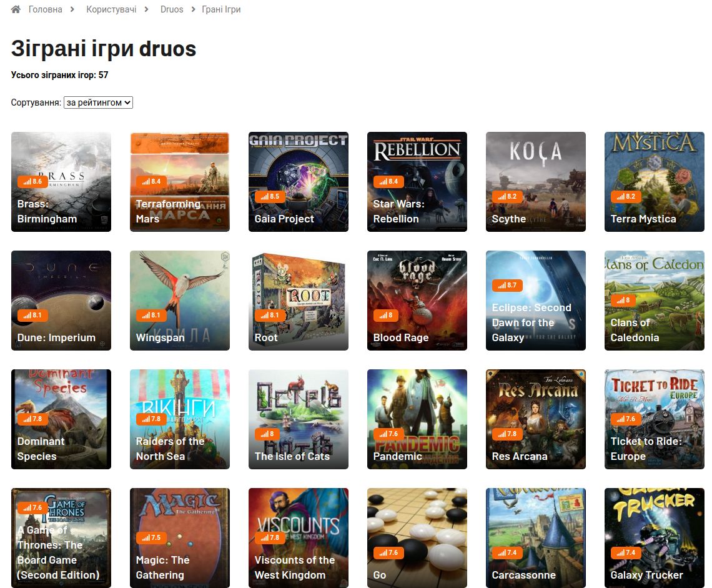712x588 pixels.
Task: Click the 8.2 rating badge on Terra Mystica
Action: tap(625, 196)
